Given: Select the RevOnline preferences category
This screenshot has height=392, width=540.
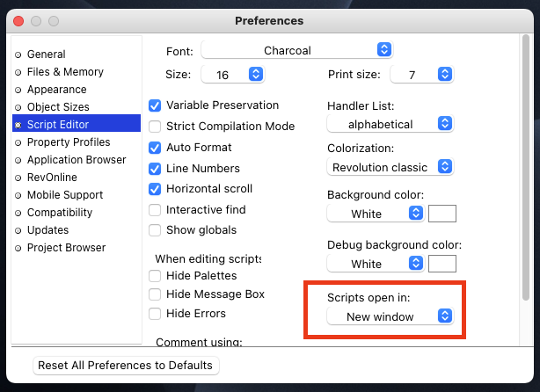Looking at the screenshot, I should pyautogui.click(x=52, y=178).
